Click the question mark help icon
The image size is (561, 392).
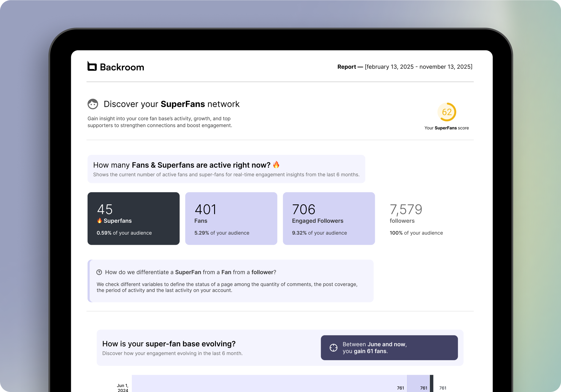coord(99,272)
